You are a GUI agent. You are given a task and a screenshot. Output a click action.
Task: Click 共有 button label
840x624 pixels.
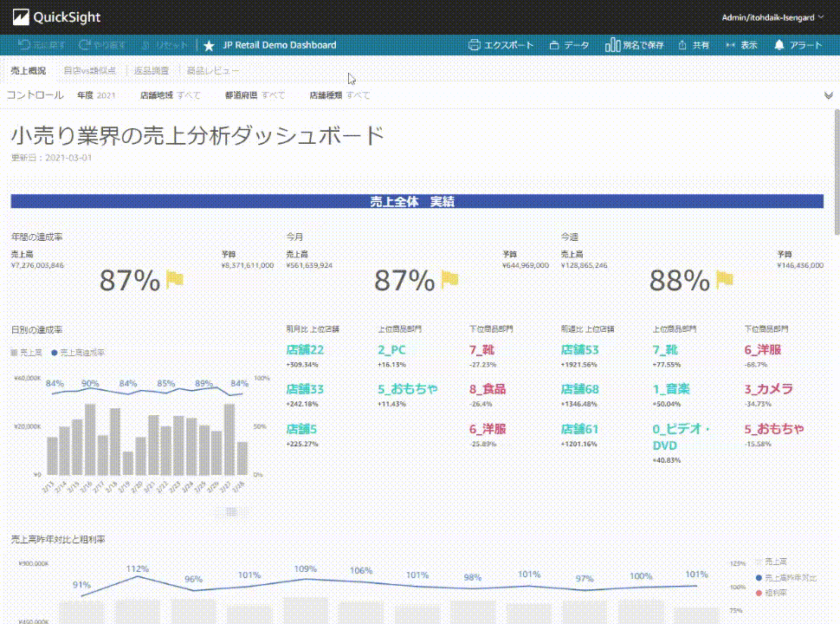[701, 45]
